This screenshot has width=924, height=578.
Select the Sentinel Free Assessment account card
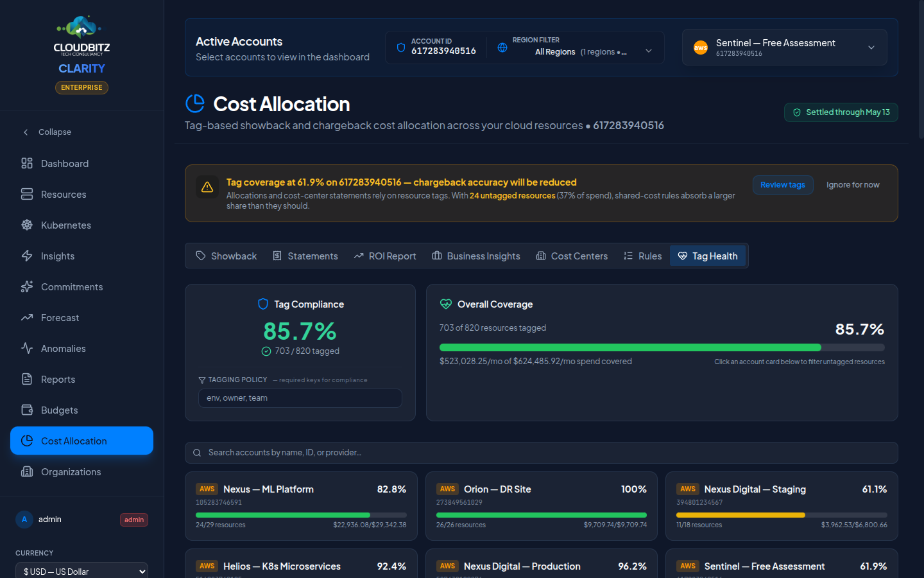[782, 563]
